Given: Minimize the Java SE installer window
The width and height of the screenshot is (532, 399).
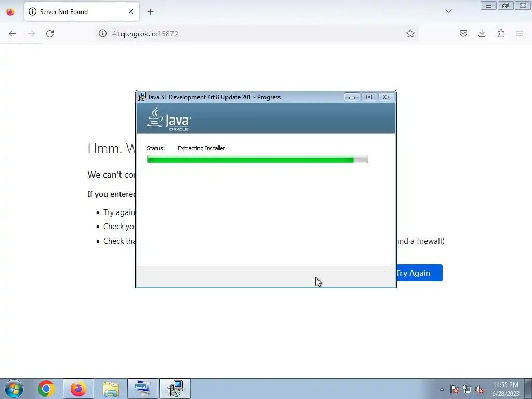Looking at the screenshot, I should 352,97.
